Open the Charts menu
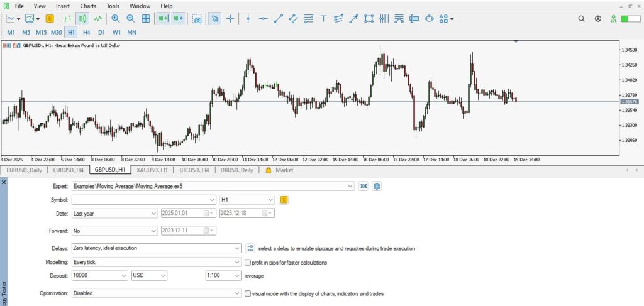This screenshot has height=306, width=644. pos(88,6)
